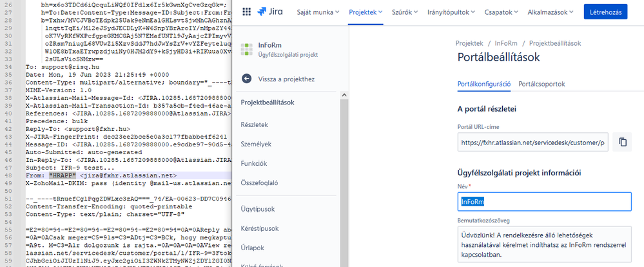The width and height of the screenshot is (644, 267).
Task: Click the Portál URL-címe field
Action: pos(533,143)
